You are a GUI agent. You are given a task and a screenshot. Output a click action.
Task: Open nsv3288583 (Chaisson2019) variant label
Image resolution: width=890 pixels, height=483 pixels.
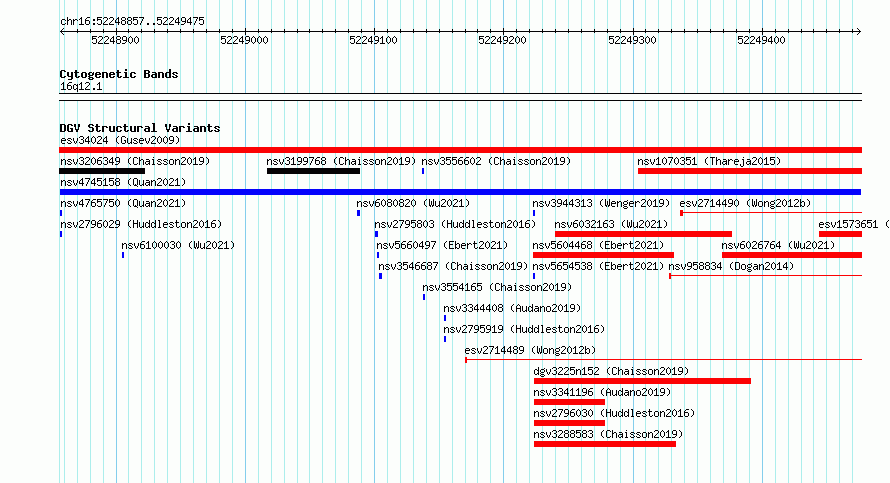pos(608,434)
